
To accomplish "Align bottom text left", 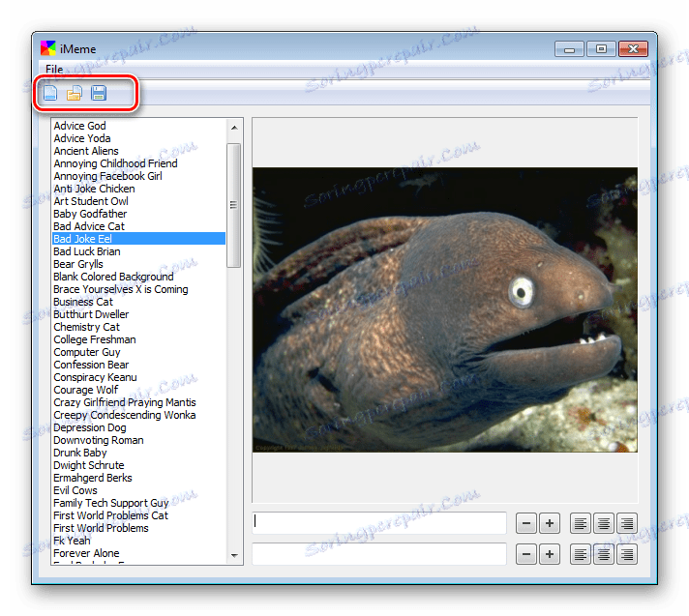I will pos(581,554).
